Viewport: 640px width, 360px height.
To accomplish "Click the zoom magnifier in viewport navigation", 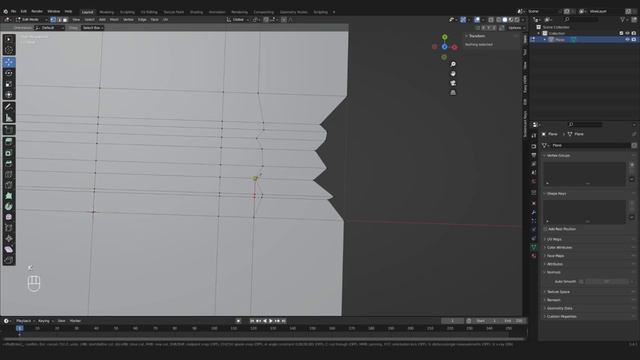I will (453, 64).
